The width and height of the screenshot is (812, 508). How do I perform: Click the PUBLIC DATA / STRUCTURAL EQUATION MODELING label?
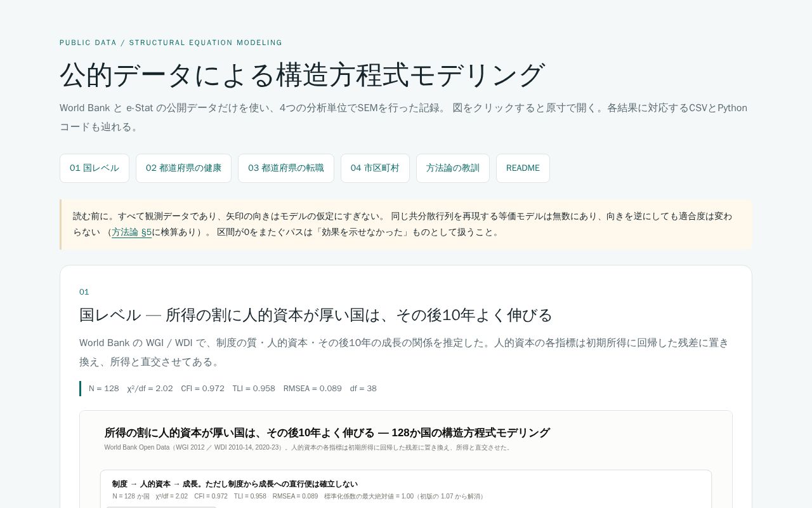click(x=171, y=43)
